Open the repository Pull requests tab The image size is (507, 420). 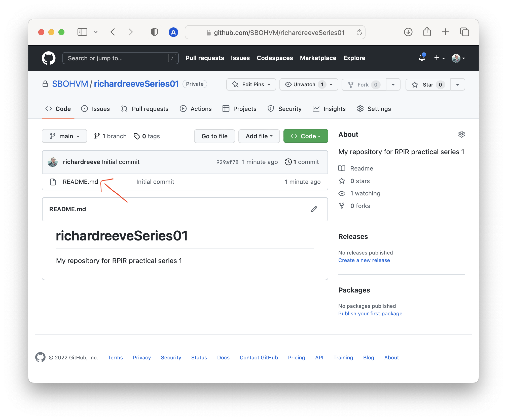(x=145, y=109)
